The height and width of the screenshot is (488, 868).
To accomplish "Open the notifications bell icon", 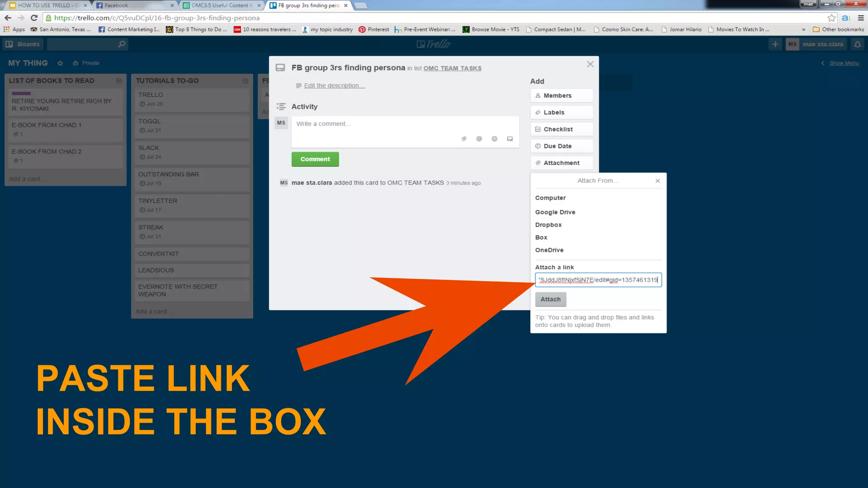I will [x=857, y=44].
